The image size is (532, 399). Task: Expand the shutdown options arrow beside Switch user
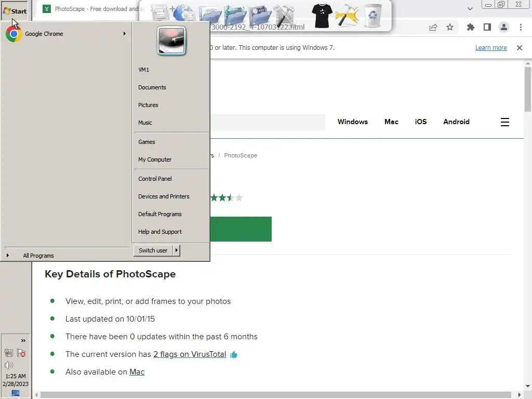click(177, 250)
